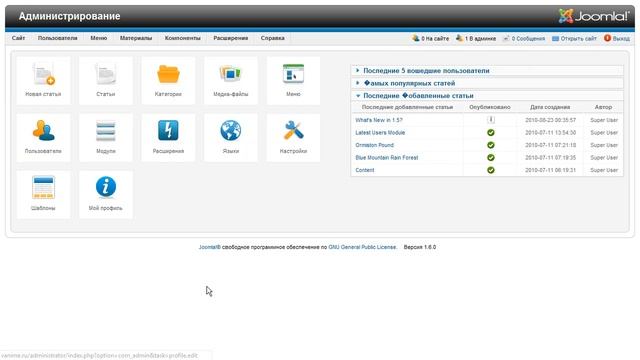640x360 pixels.
Task: Open the Медиа-файлы media manager icon
Action: pos(231,80)
